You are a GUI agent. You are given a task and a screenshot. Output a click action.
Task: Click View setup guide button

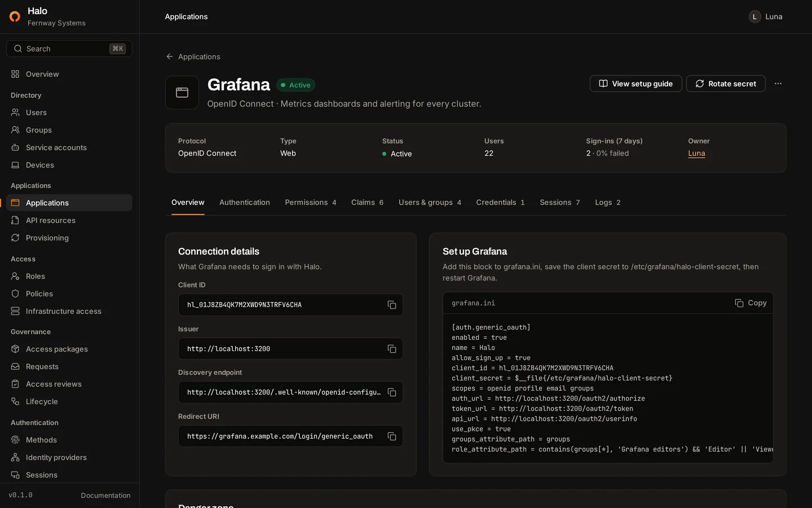click(636, 84)
